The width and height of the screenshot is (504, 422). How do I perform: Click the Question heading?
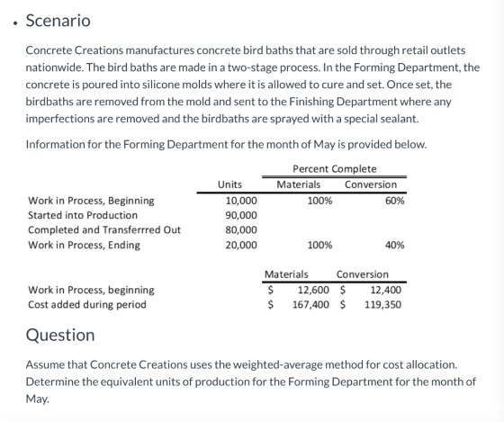[60, 335]
